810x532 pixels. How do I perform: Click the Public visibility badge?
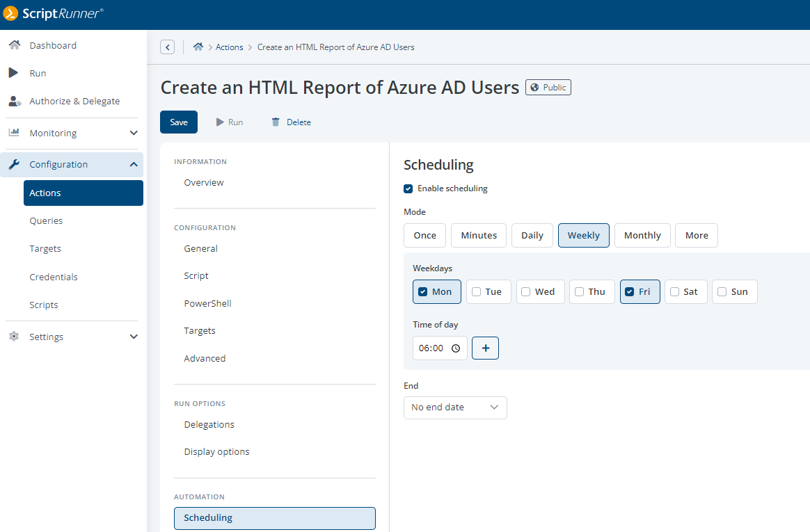[x=548, y=87]
